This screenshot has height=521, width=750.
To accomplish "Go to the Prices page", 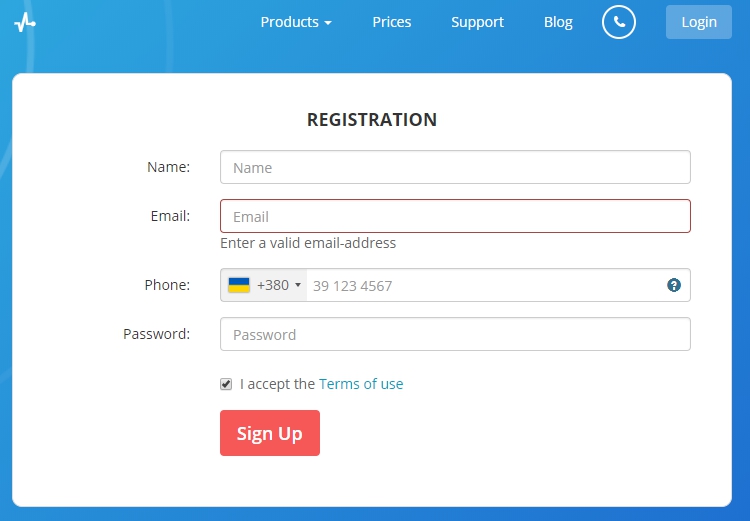I will click(392, 22).
